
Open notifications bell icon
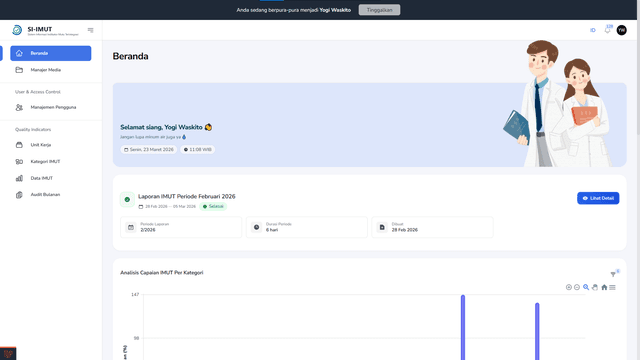[607, 30]
